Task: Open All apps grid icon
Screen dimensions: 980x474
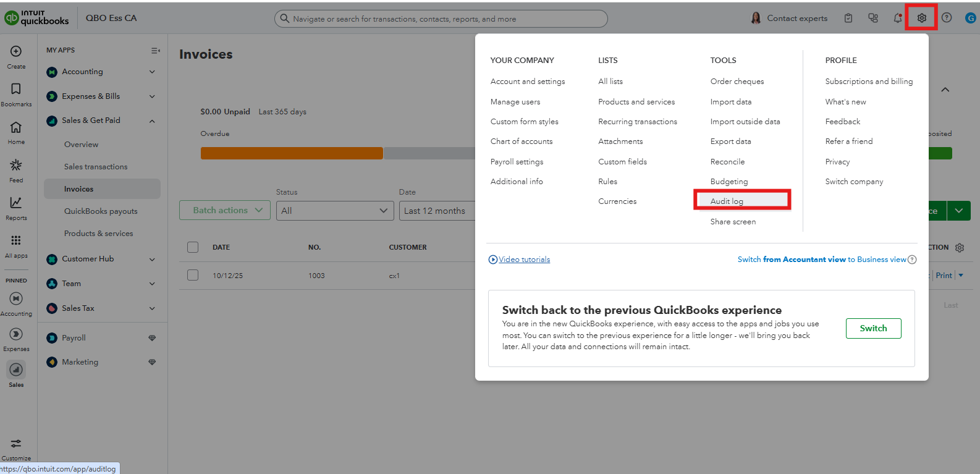Action: click(x=16, y=240)
